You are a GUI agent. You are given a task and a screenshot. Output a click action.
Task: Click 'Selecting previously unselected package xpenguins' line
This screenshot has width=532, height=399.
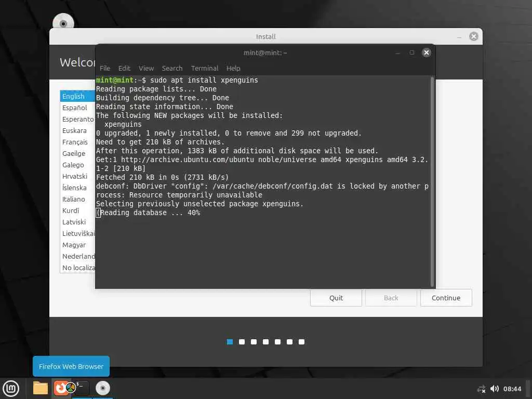tap(199, 204)
